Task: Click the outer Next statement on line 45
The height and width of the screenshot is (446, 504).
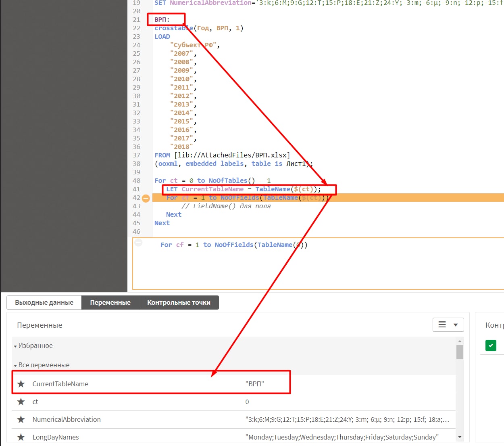Action: (162, 223)
